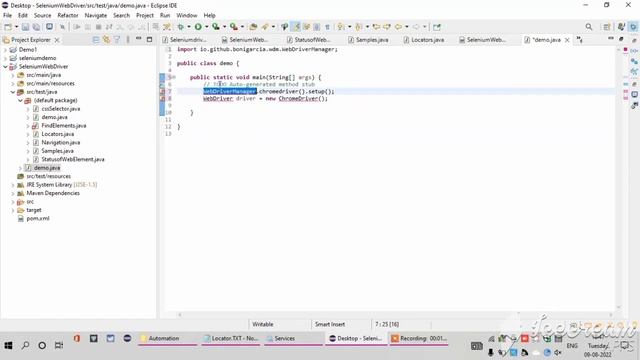Click the error marker on line 7
The width and height of the screenshot is (640, 360).
pyautogui.click(x=162, y=91)
